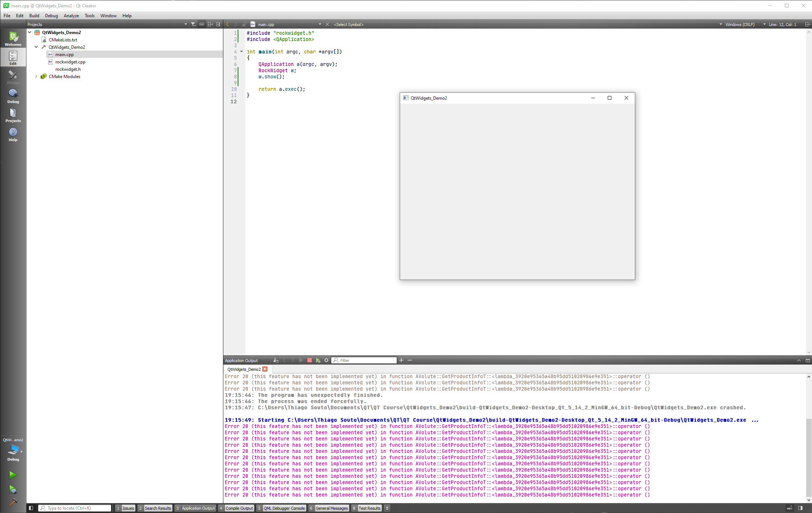Toggle the Application Output pane button
Image resolution: width=812 pixels, height=513 pixels.
click(195, 508)
